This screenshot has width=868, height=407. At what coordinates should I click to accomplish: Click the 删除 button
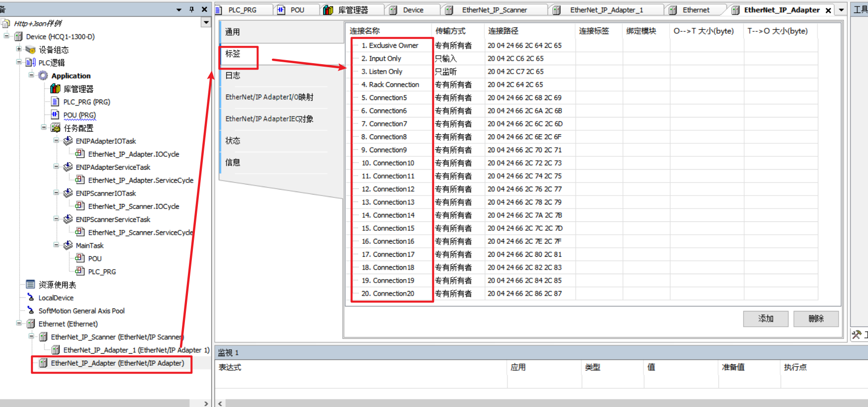(x=816, y=318)
